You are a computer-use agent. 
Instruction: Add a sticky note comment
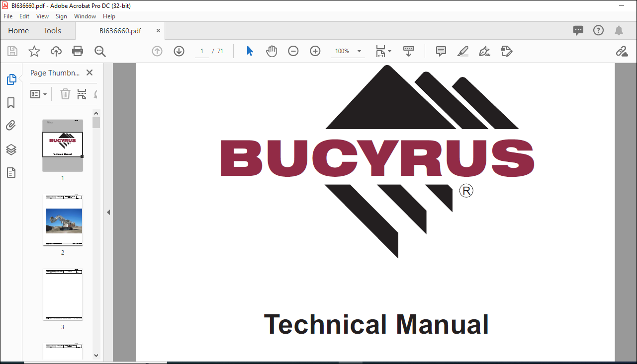click(x=441, y=51)
